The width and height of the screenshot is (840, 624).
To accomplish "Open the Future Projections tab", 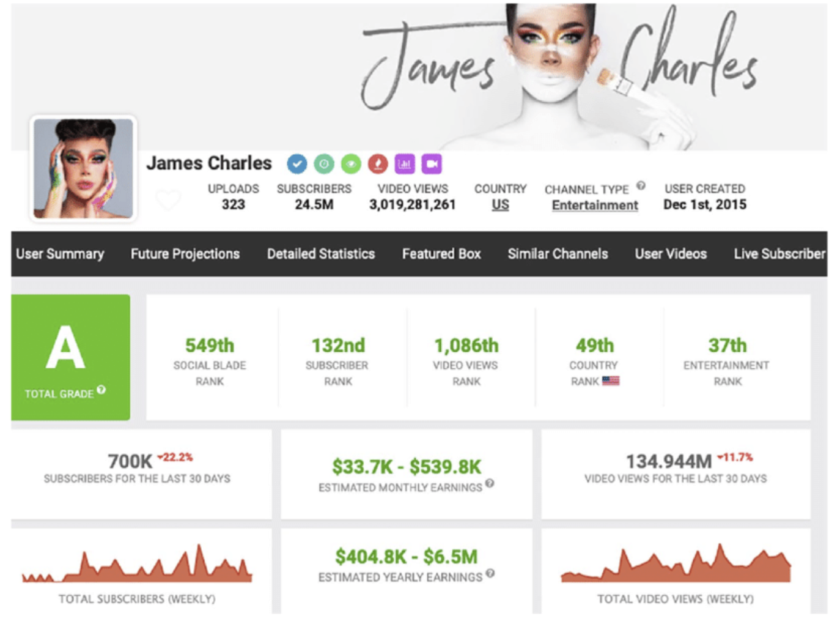I will [x=185, y=254].
